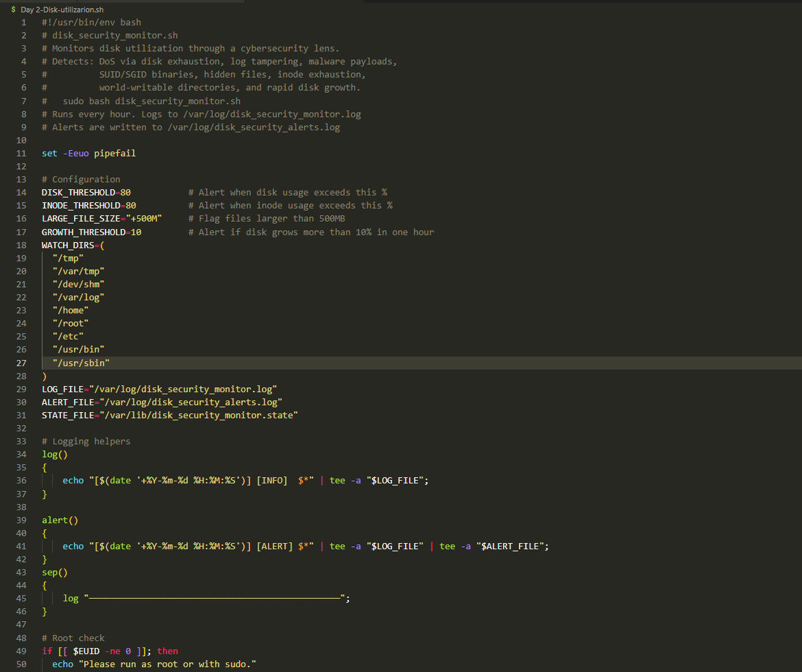Click comment 'Alert when disk usage exceeds'
This screenshot has width=802, height=672.
[x=287, y=193]
